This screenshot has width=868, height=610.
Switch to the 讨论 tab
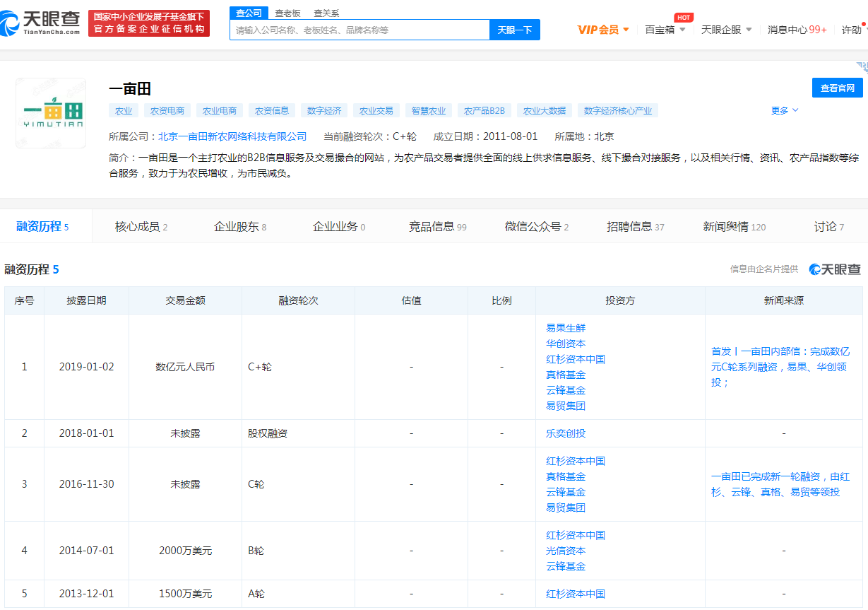point(829,227)
